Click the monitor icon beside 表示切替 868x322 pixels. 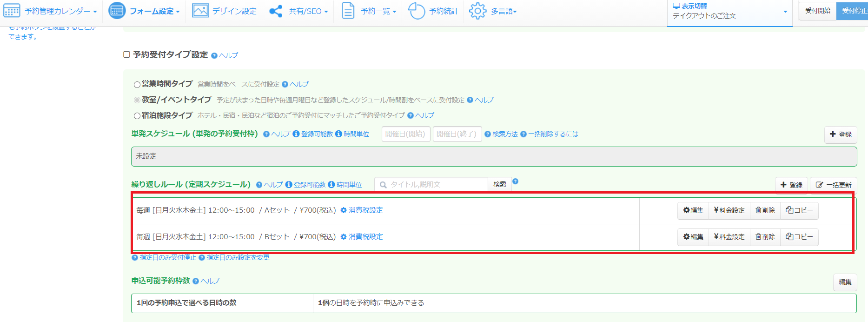676,6
